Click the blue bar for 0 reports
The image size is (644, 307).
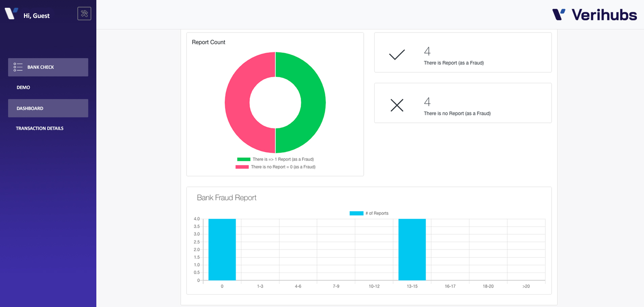point(222,250)
